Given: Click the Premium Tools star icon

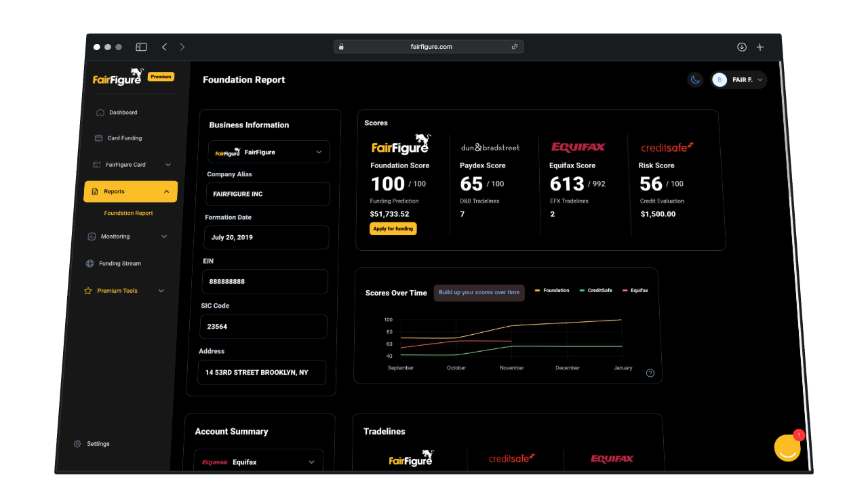Looking at the screenshot, I should [x=88, y=291].
